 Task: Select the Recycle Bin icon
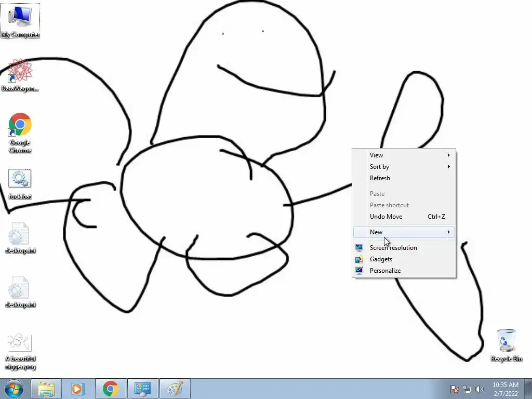click(x=506, y=345)
